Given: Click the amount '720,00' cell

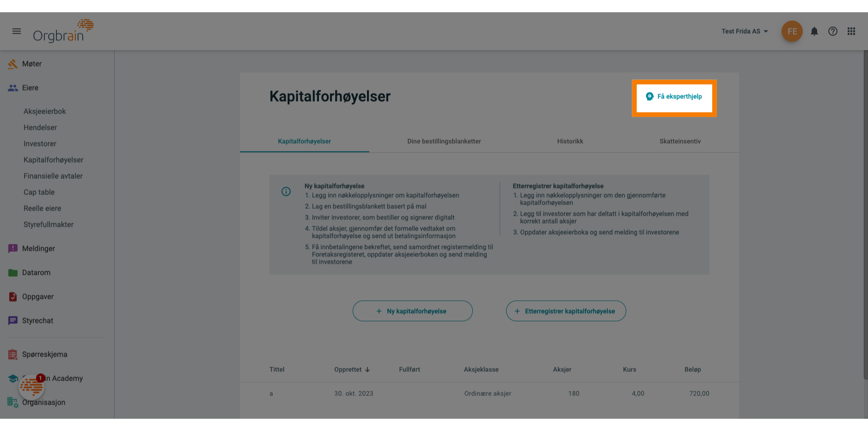Looking at the screenshot, I should coord(699,394).
